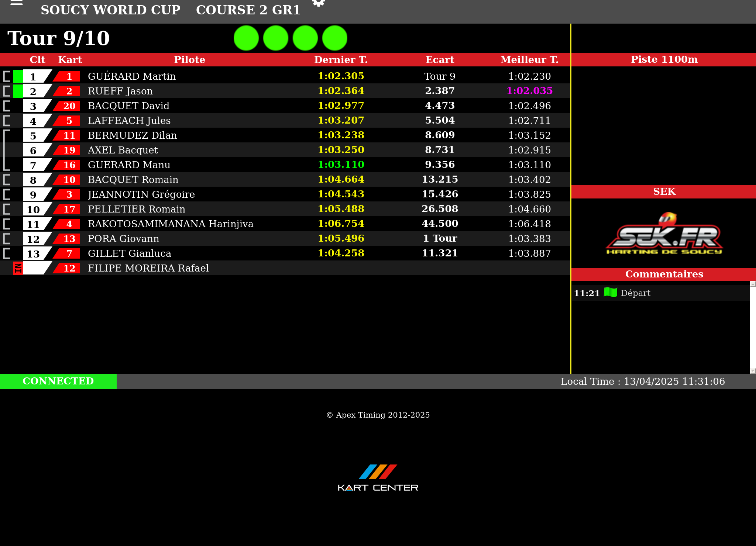
Task: Click the red IN pit indicator
Action: click(x=18, y=268)
